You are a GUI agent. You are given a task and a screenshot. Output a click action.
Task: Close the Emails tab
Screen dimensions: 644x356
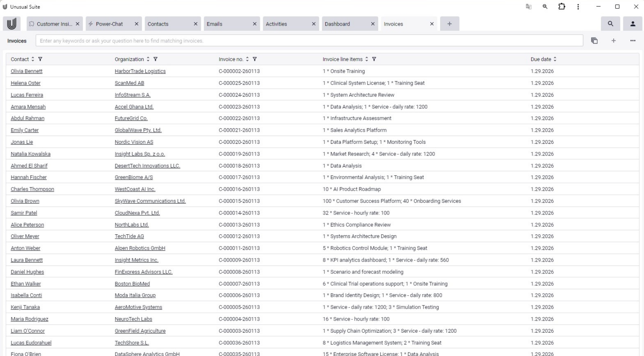[x=254, y=24]
